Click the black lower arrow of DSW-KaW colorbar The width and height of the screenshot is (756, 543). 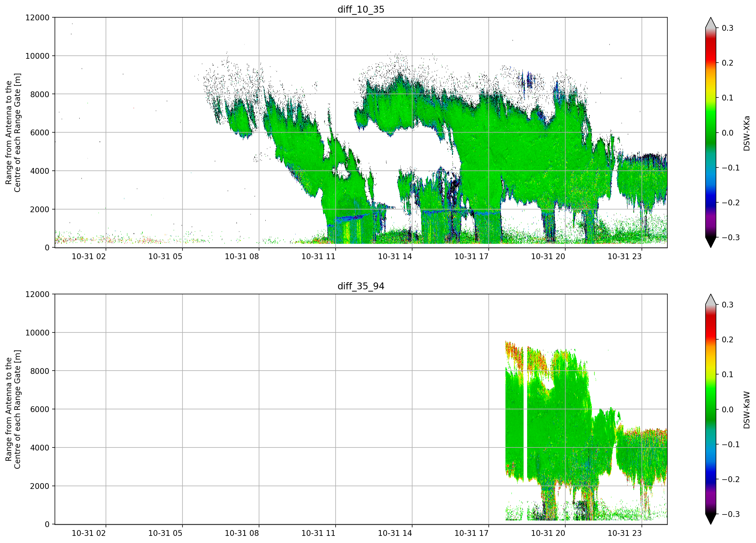click(711, 519)
